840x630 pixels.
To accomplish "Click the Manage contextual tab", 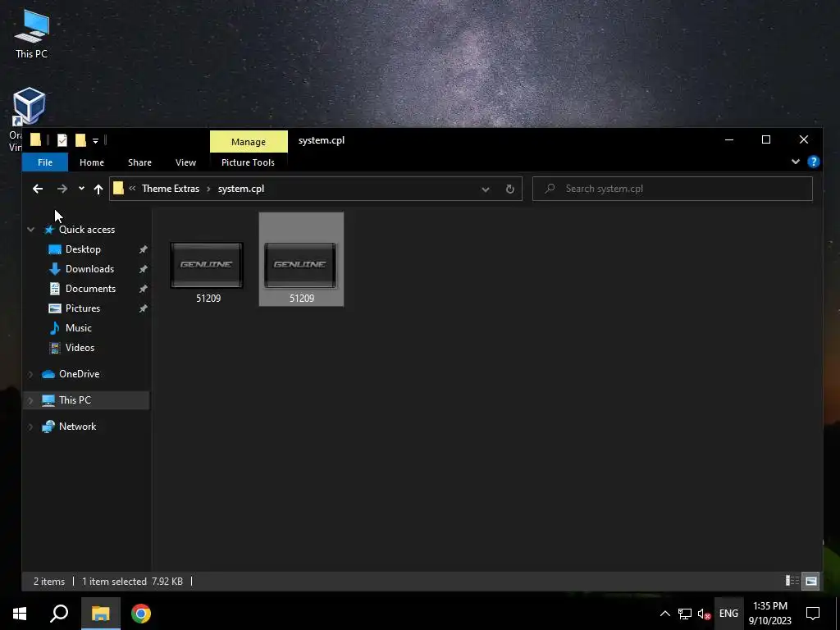I will click(249, 141).
